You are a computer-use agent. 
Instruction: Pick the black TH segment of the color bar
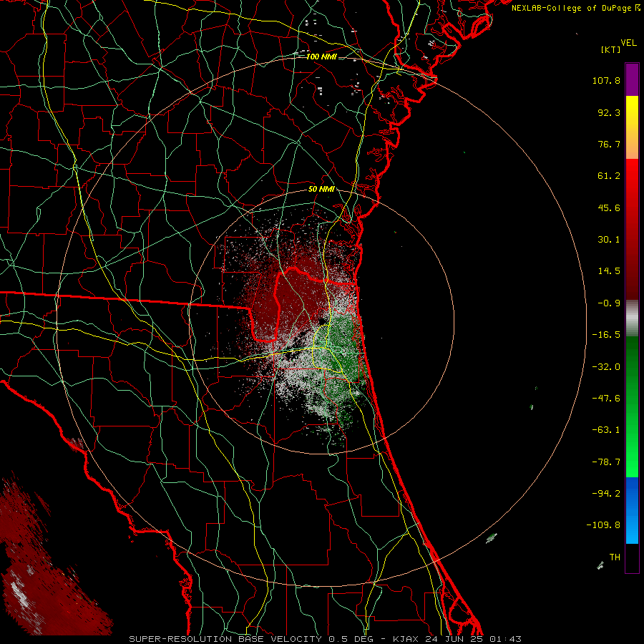(x=632, y=557)
